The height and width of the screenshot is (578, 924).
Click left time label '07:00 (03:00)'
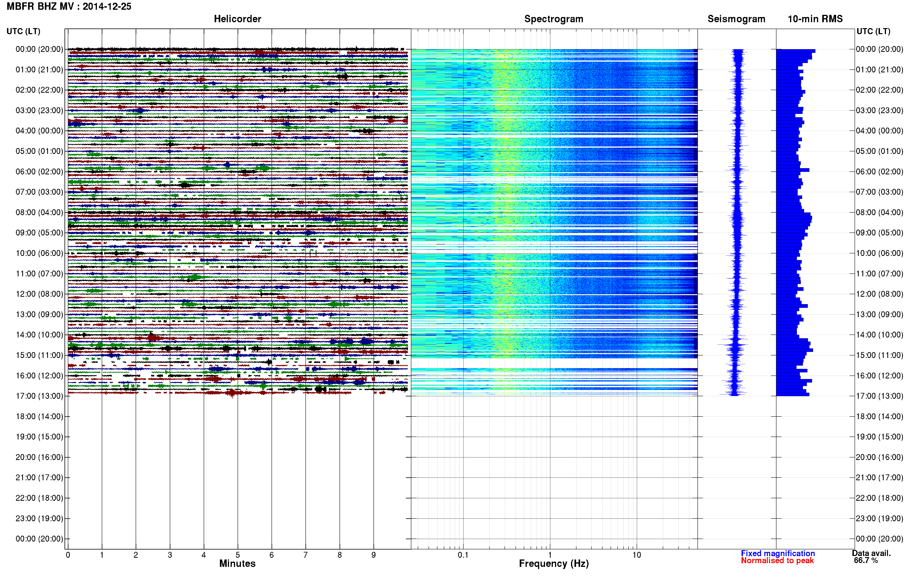39,192
